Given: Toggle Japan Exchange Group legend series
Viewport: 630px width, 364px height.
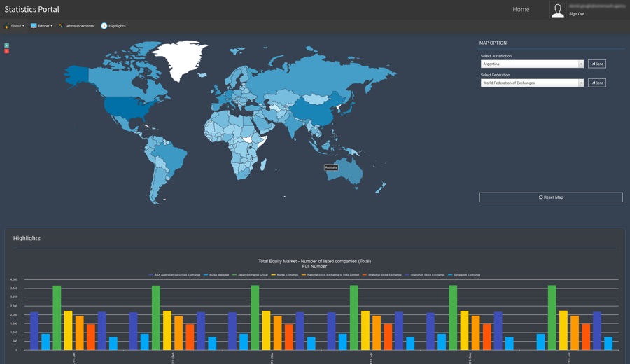Looking at the screenshot, I should point(253,275).
